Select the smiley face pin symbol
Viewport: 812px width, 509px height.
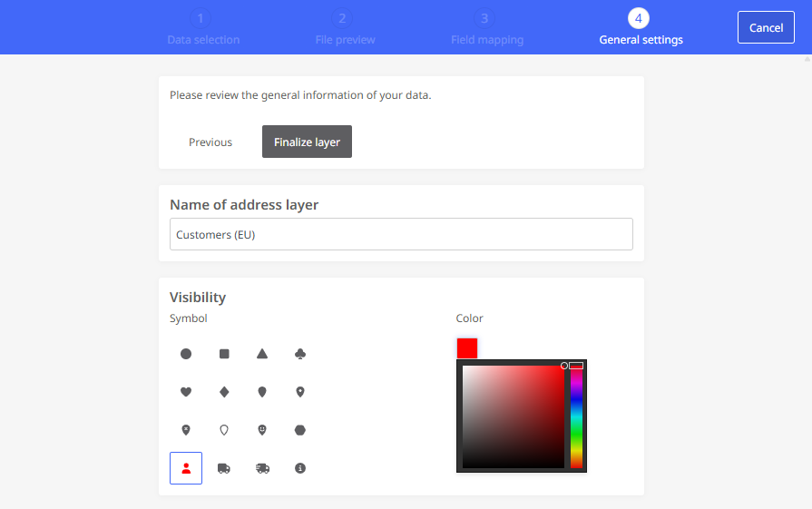click(x=262, y=430)
